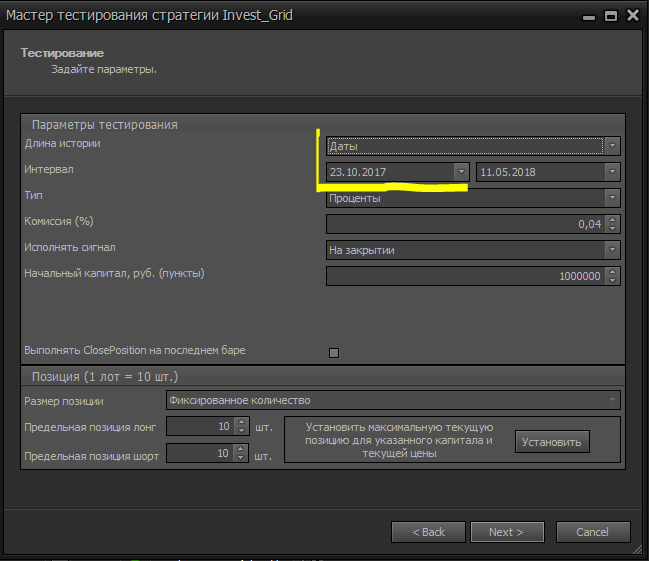This screenshot has width=649, height=561.
Task: Click the Установить button
Action: (553, 441)
